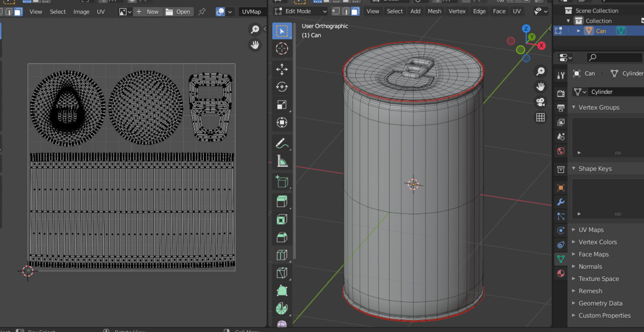Open the Image menu in the UV editor
Image resolution: width=644 pixels, height=332 pixels.
point(82,11)
